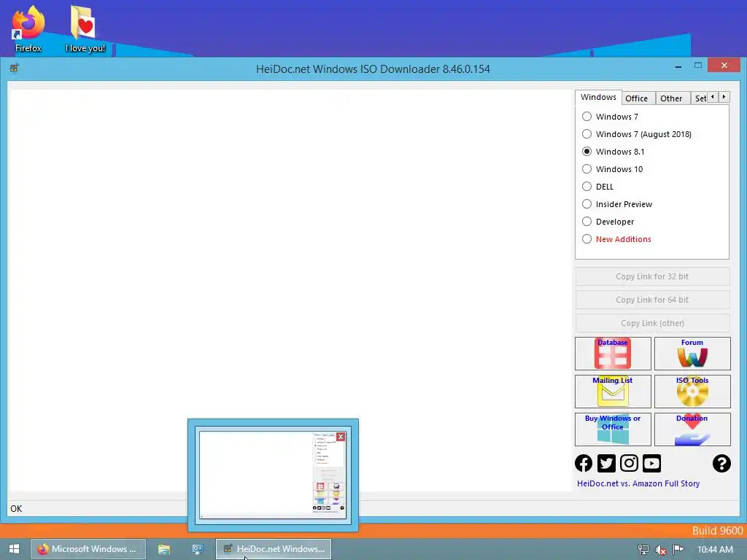The width and height of the screenshot is (747, 560).
Task: Open Action Center flag icon
Action: click(678, 550)
